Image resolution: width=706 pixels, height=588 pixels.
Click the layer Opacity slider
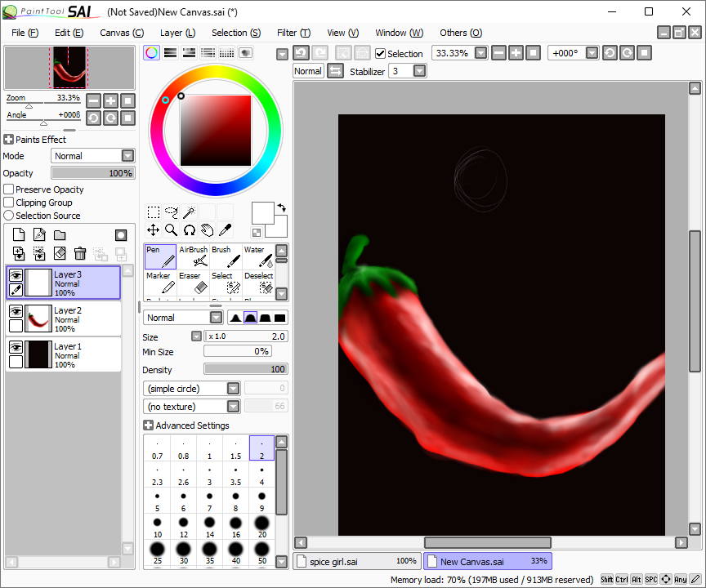pos(93,173)
